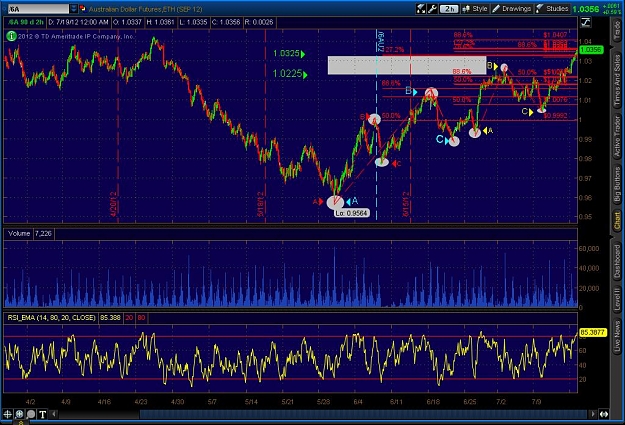Click the expand time axis arrows icon

[x=604, y=414]
